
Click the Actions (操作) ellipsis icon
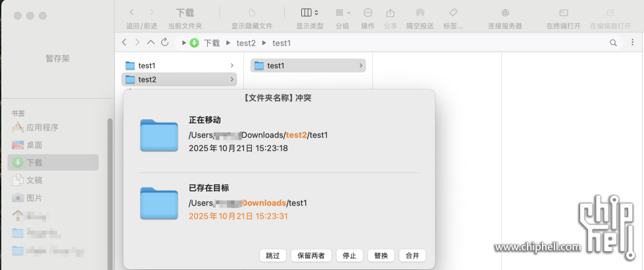368,13
